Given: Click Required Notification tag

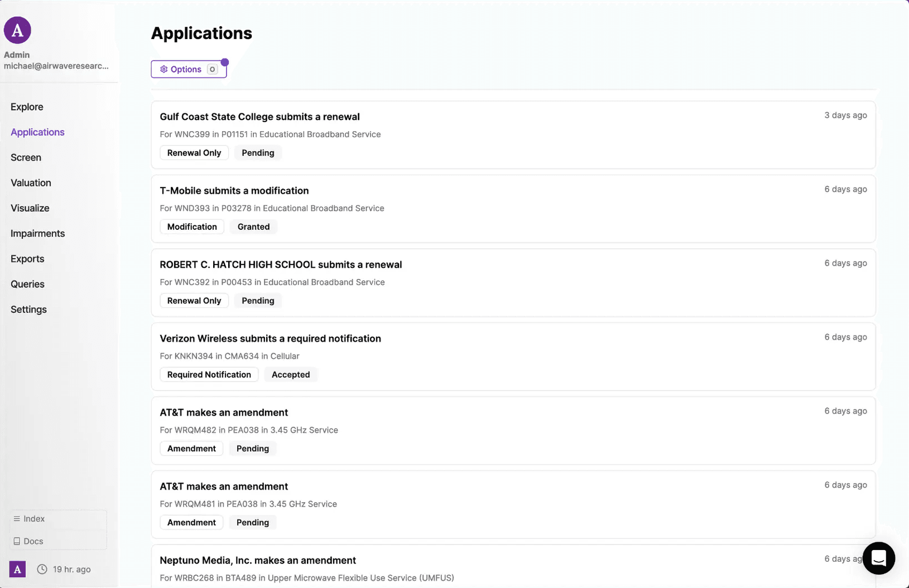Looking at the screenshot, I should pos(209,374).
